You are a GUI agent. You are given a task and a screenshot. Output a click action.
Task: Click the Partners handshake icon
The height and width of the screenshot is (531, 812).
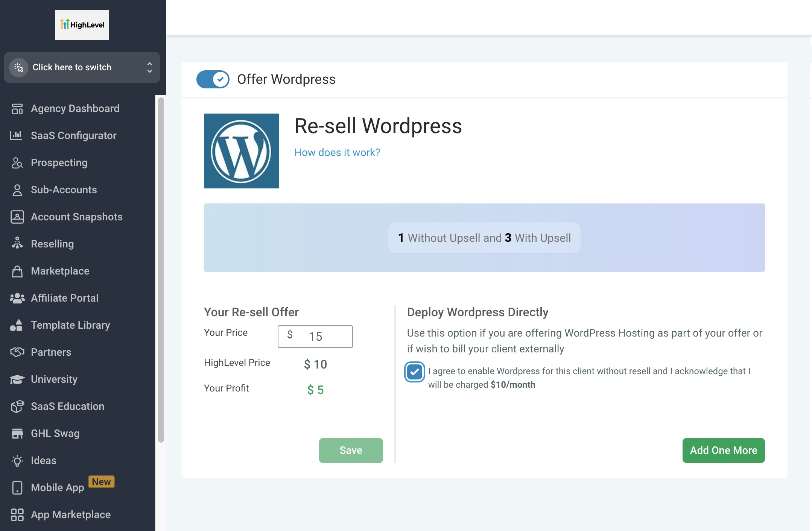pos(17,352)
